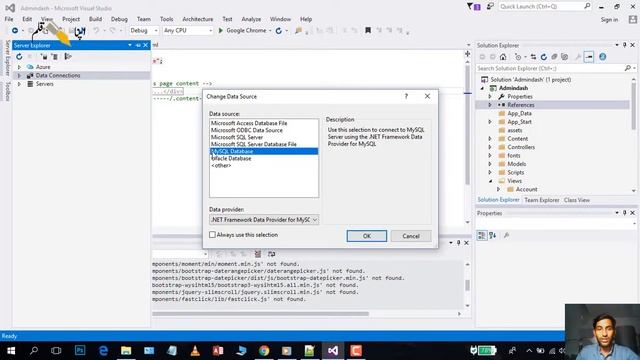Expand the Data Connections node
The height and width of the screenshot is (360, 640).
(19, 76)
